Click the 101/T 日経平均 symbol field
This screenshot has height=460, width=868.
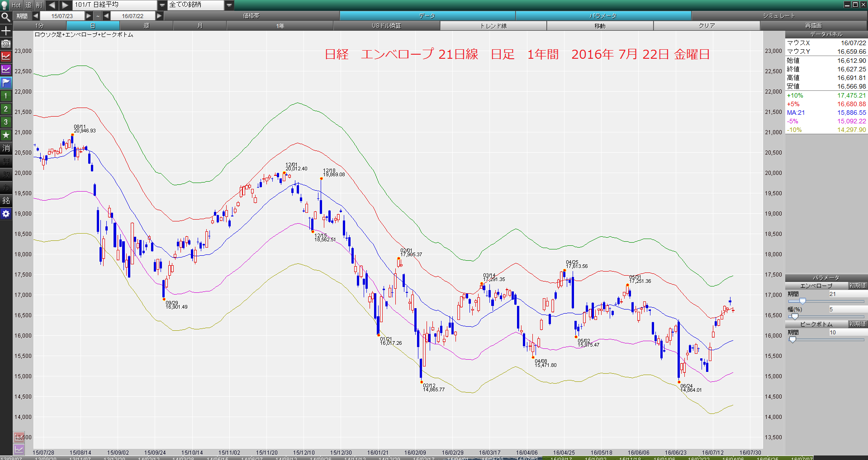[x=115, y=5]
